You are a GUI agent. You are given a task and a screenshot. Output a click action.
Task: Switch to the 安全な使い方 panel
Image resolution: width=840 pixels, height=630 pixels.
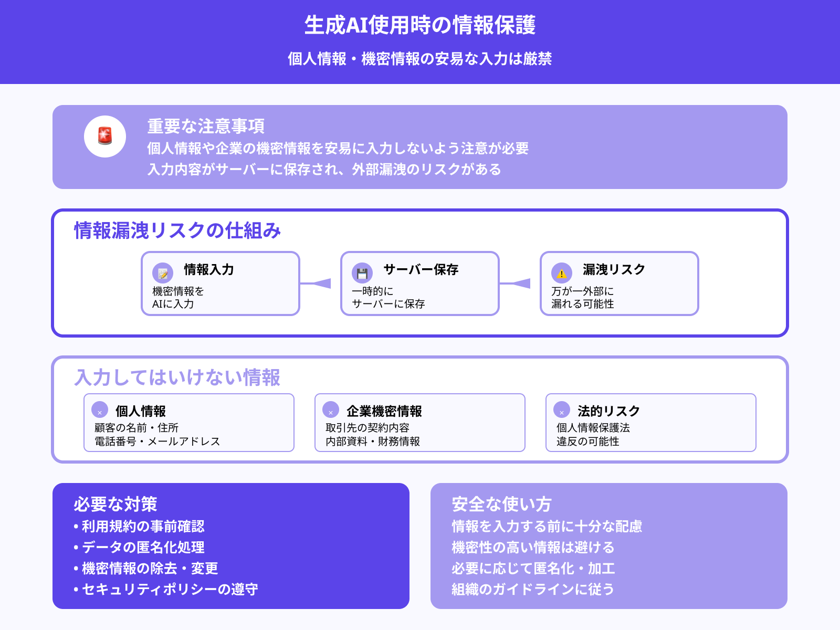pyautogui.click(x=501, y=505)
